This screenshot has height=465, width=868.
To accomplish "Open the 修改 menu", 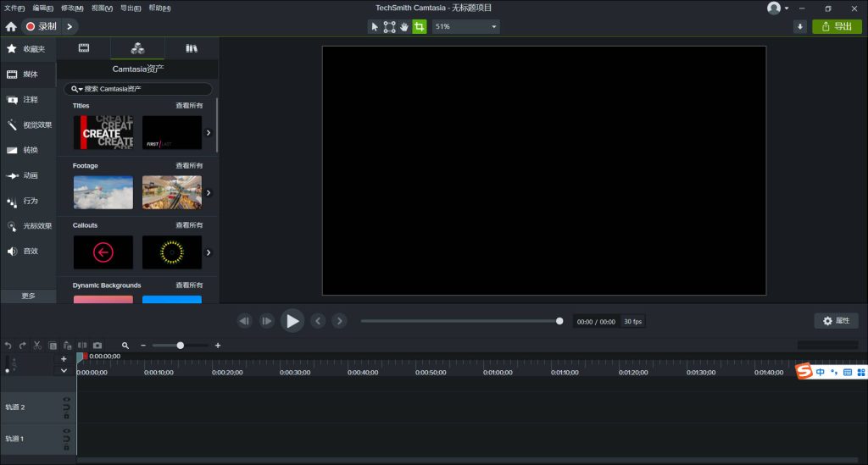I will click(72, 8).
